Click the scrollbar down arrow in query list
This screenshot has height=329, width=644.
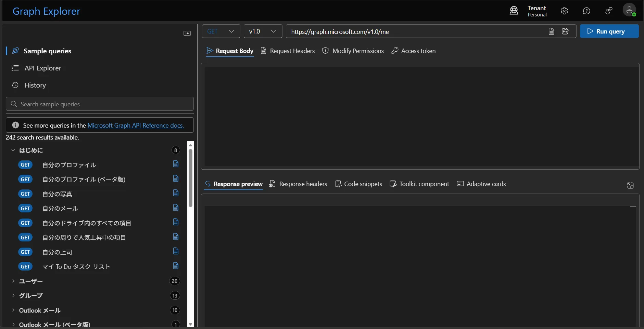point(191,324)
